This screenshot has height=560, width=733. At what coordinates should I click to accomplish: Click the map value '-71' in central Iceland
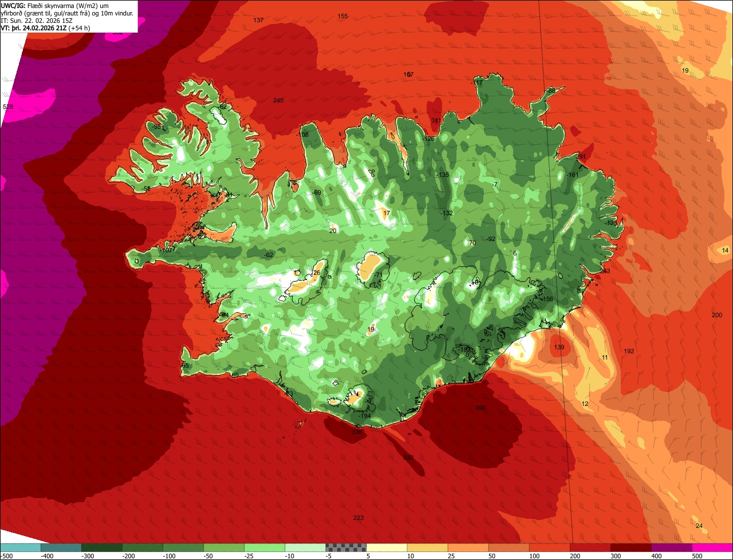378,275
